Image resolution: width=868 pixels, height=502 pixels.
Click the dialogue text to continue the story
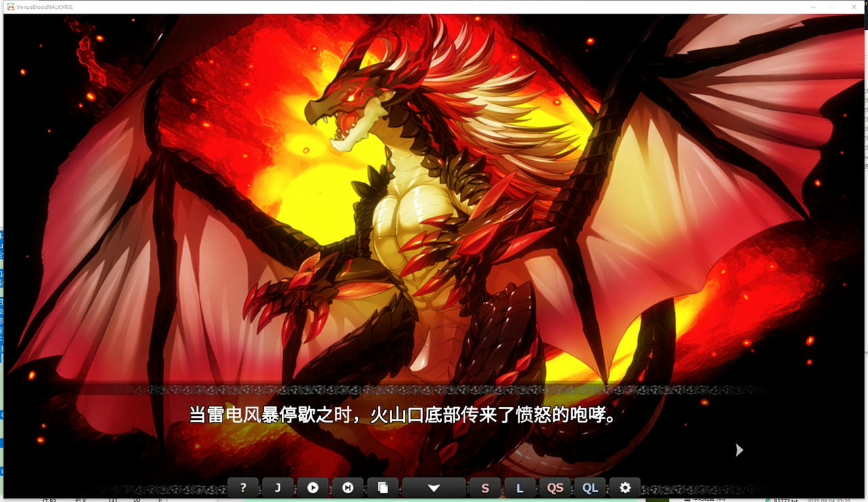click(407, 414)
